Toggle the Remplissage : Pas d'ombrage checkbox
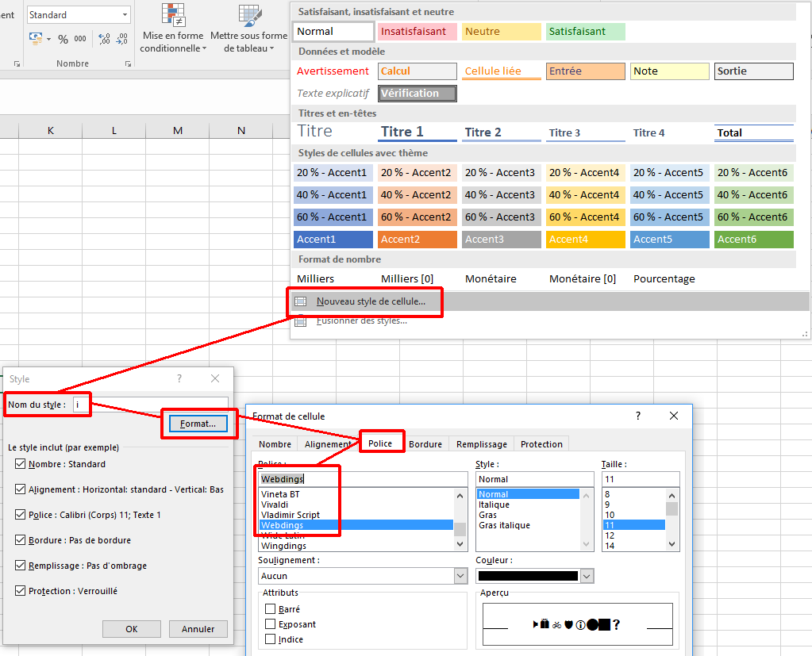The width and height of the screenshot is (812, 656). pos(20,566)
